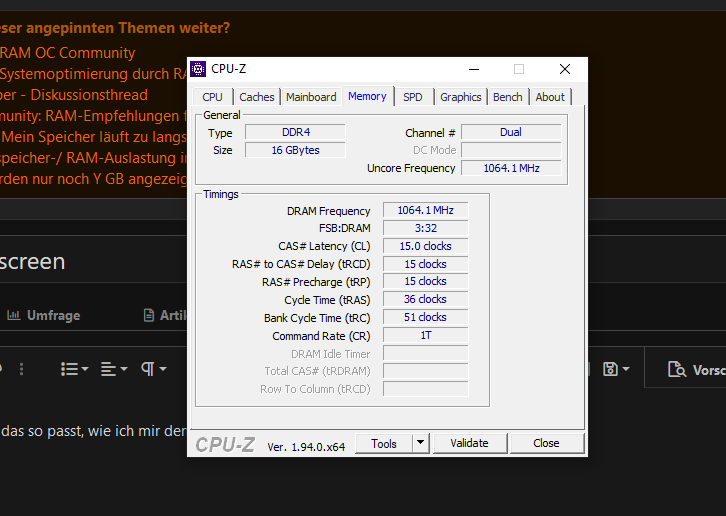Image resolution: width=726 pixels, height=516 pixels.
Task: Click the Artikel document icon in forum editor
Action: click(x=149, y=315)
